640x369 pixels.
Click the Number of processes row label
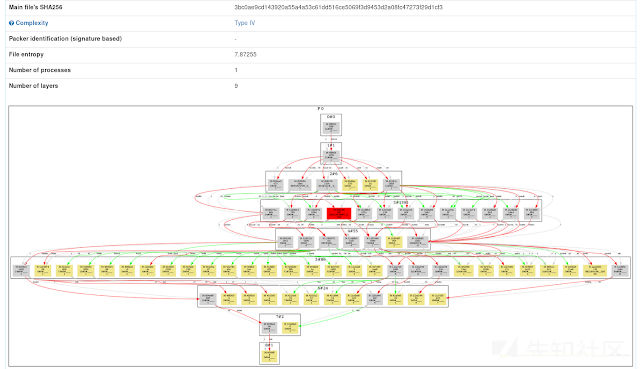pos(40,70)
